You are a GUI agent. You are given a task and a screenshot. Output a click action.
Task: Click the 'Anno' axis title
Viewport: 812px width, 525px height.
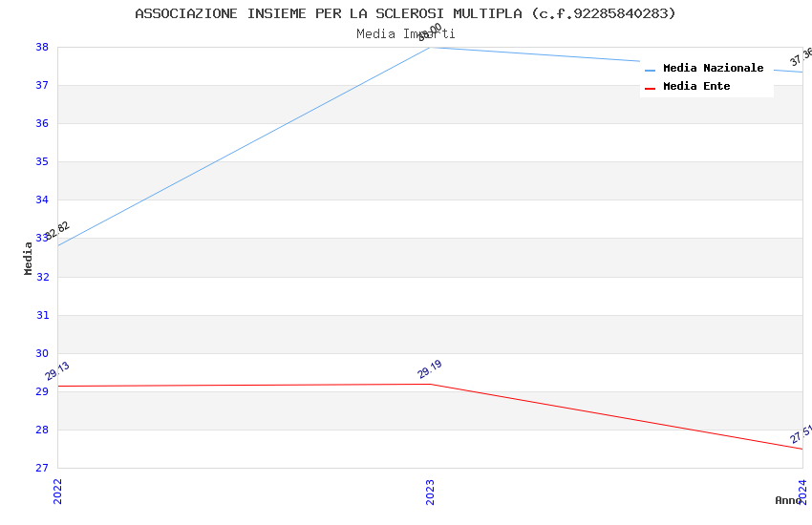[788, 500]
